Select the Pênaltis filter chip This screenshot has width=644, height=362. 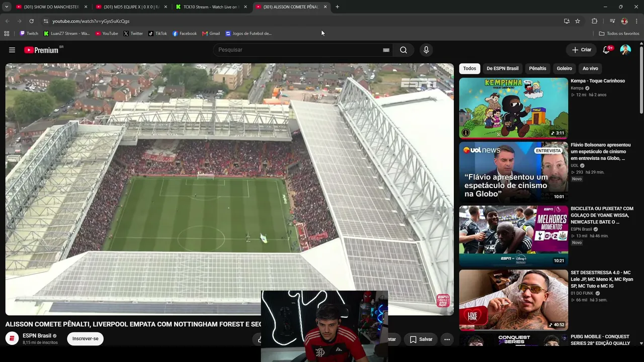(537, 68)
